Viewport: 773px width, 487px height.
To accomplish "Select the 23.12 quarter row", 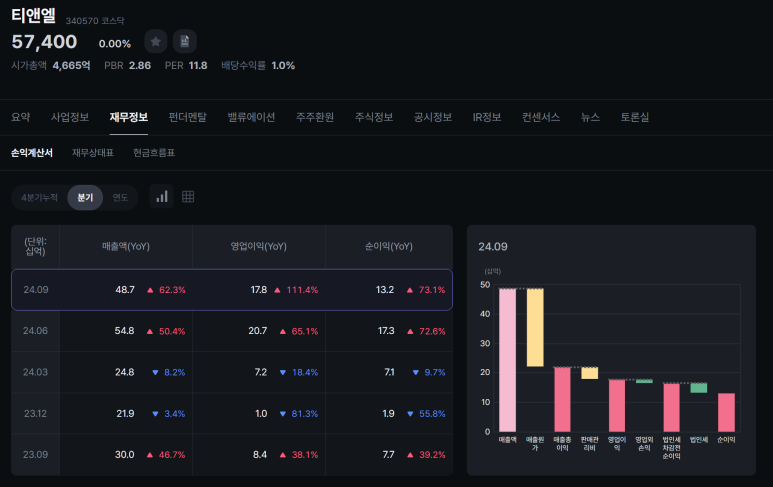I will click(232, 414).
